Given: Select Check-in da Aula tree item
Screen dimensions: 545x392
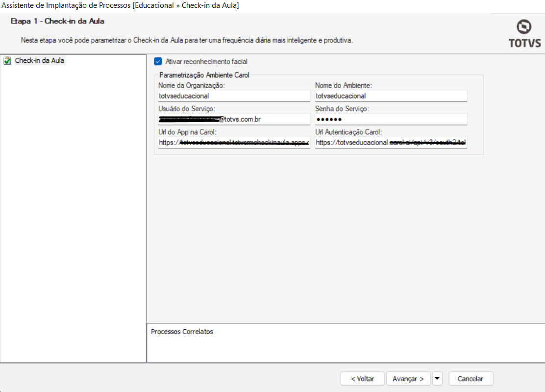Looking at the screenshot, I should tap(39, 60).
